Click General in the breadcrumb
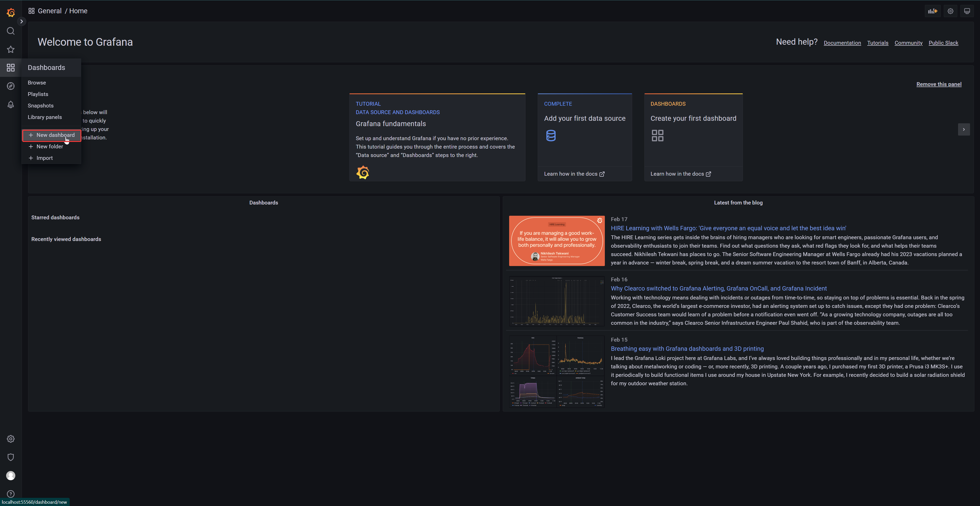This screenshot has width=980, height=506. 50,11
